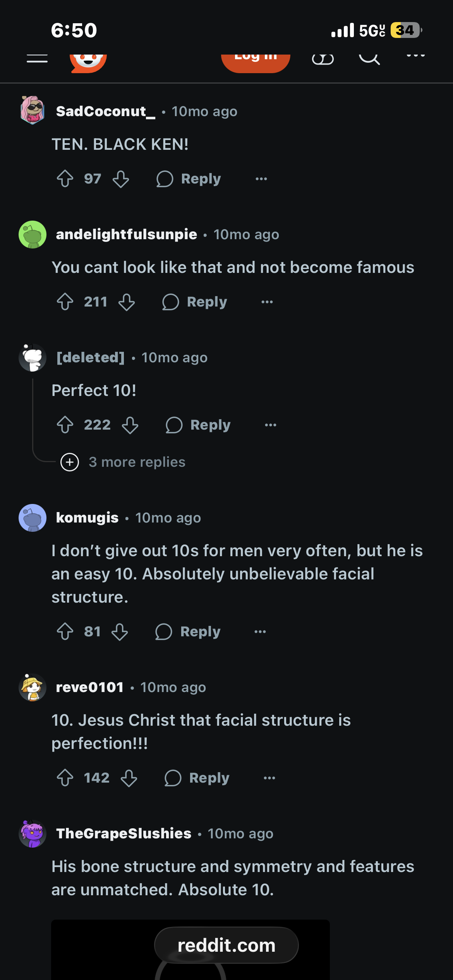Tap the andelightfulsunpie username link
This screenshot has width=453, height=980.
coord(127,235)
